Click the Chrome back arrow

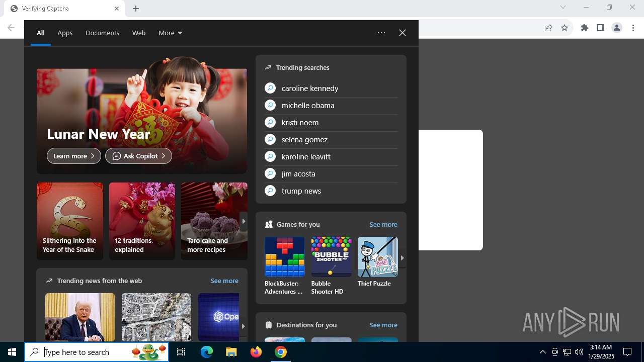click(x=11, y=28)
